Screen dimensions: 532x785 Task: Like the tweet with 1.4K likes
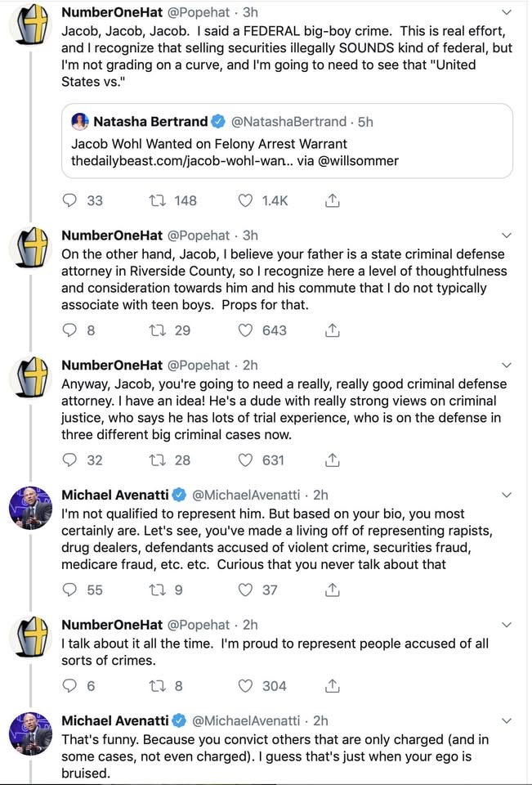(x=245, y=200)
